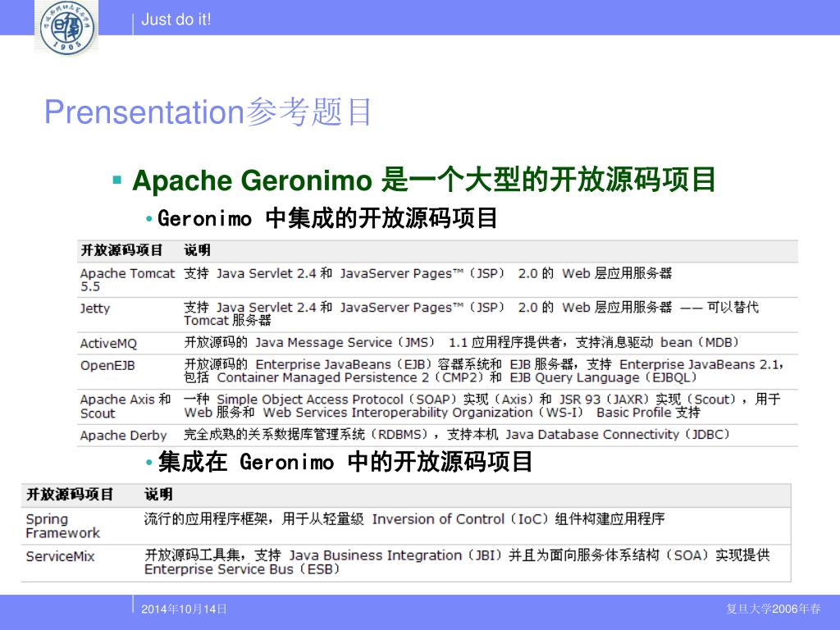Click the "Simple Object Access Protocol" description
This screenshot has height=630, width=840.
[482, 405]
